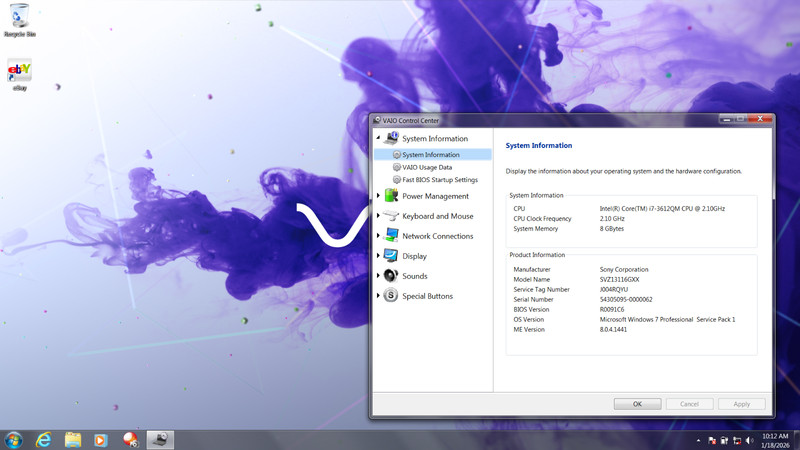
Task: Click the Sounds speaker icon
Action: [x=391, y=276]
